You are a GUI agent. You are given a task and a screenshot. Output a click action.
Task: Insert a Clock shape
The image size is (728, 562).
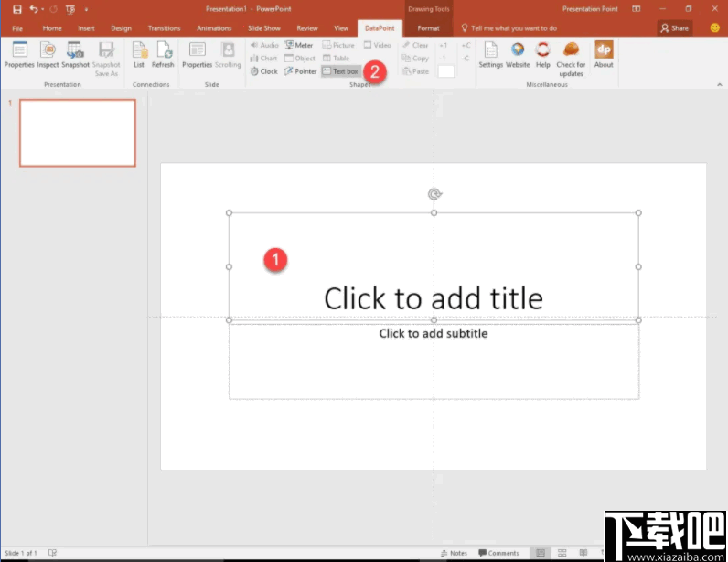tap(263, 71)
